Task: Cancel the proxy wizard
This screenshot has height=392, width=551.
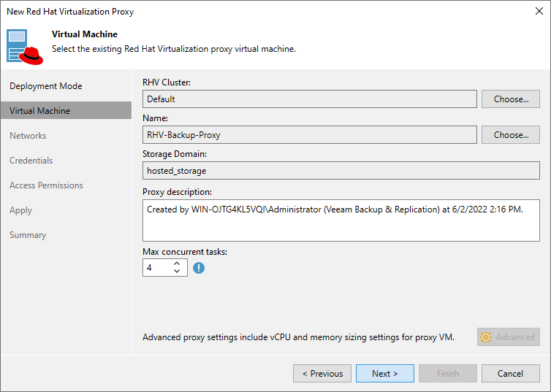Action: pyautogui.click(x=510, y=374)
